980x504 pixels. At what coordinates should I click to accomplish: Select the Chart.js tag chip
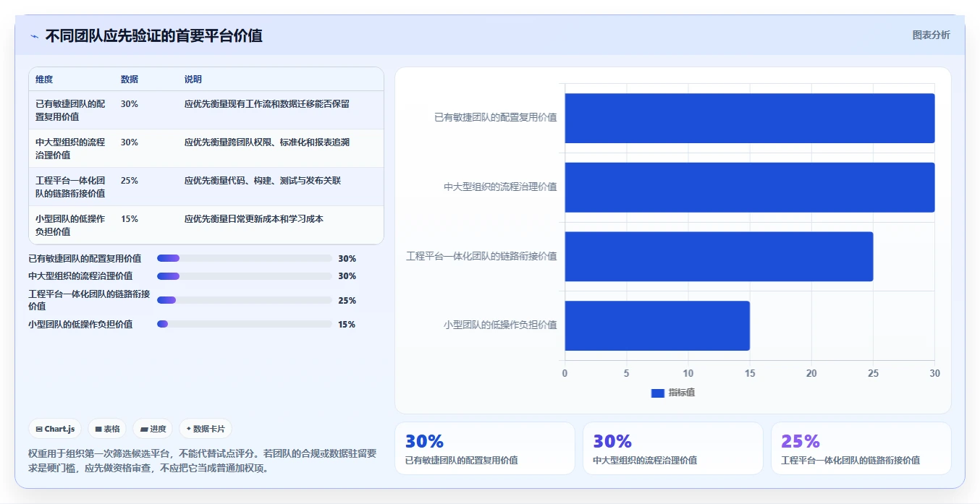click(55, 429)
